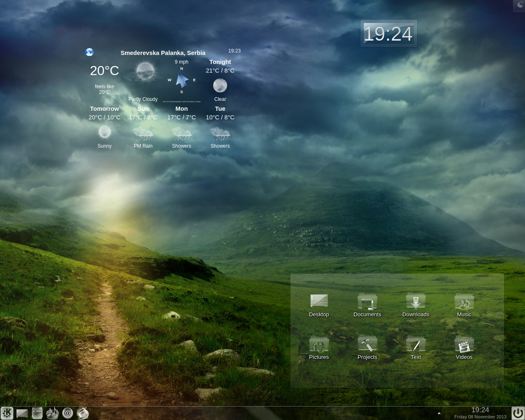Click the Tue 10°C / 8°C forecast text
This screenshot has height=420, width=525.
(220, 117)
